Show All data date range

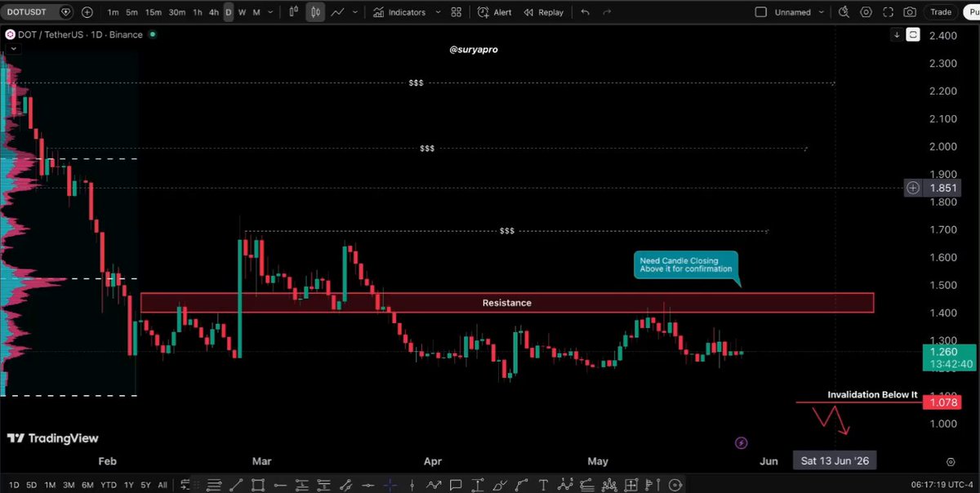tap(163, 484)
